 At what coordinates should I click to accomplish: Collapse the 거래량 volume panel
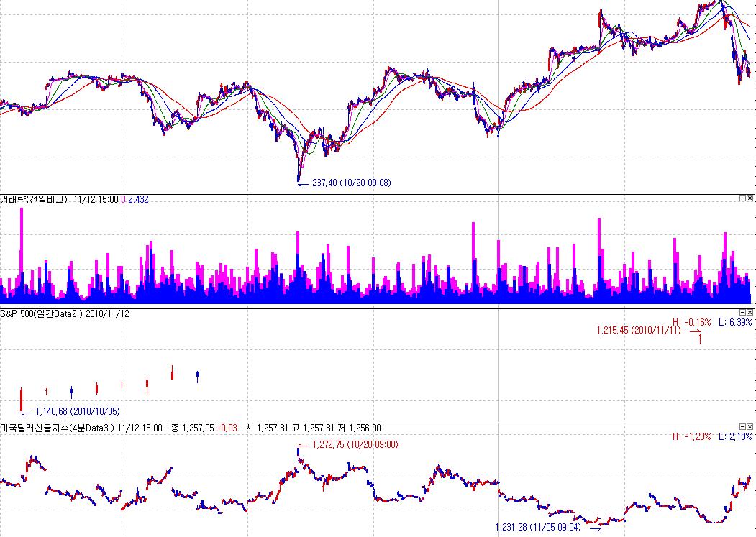click(x=742, y=198)
